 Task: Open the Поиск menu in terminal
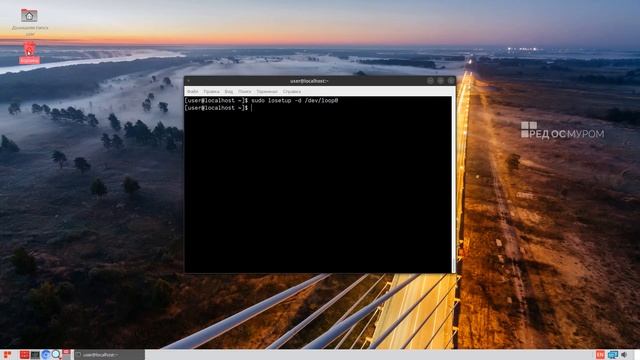pos(244,91)
